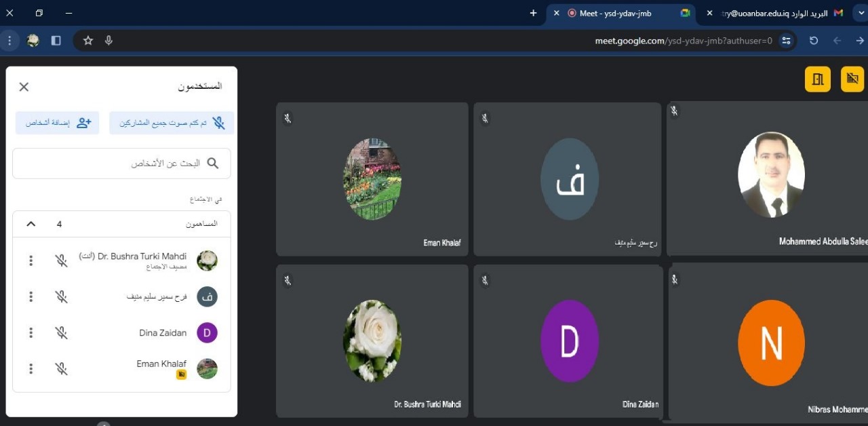
Task: Open the browser side panel
Action: click(56, 41)
